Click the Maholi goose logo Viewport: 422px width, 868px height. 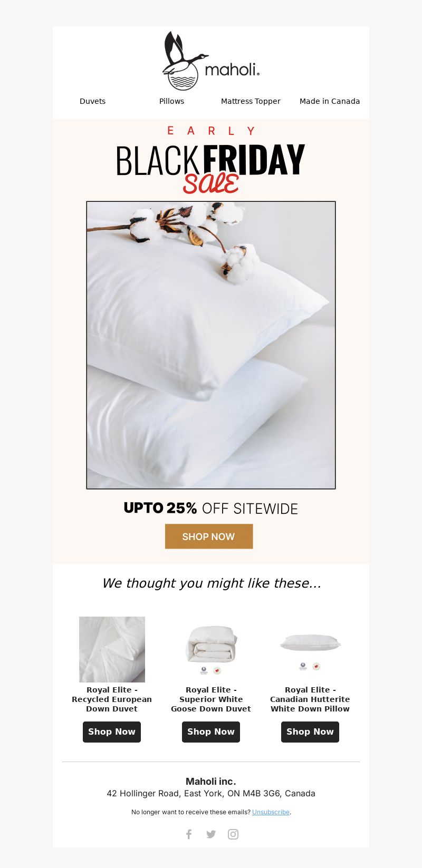pyautogui.click(x=211, y=61)
